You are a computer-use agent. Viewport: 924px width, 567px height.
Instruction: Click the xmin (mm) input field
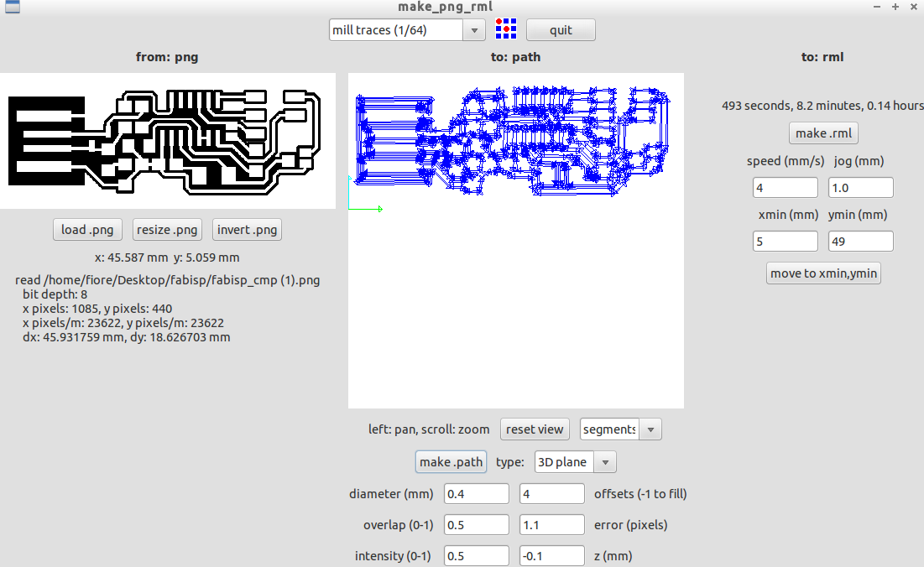(x=785, y=242)
